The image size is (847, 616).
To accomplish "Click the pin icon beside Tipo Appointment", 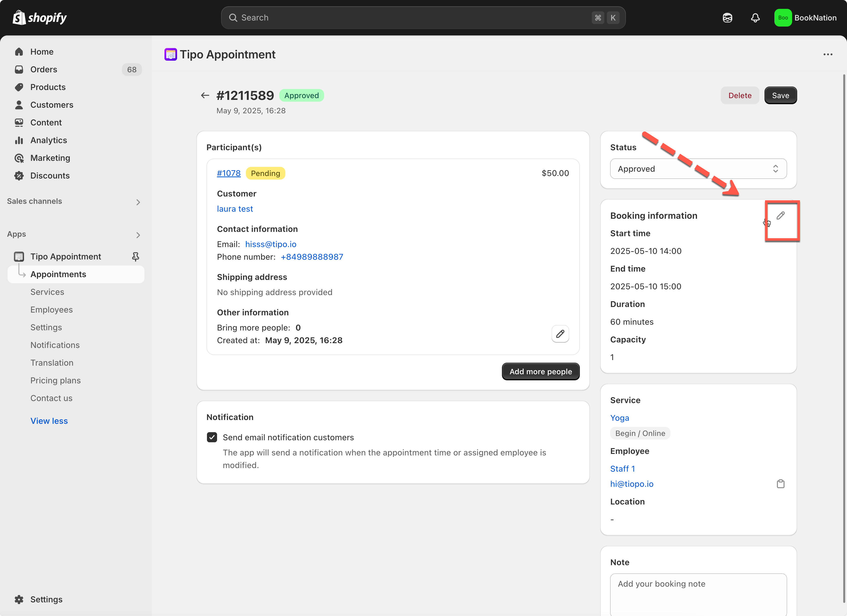I will click(136, 256).
